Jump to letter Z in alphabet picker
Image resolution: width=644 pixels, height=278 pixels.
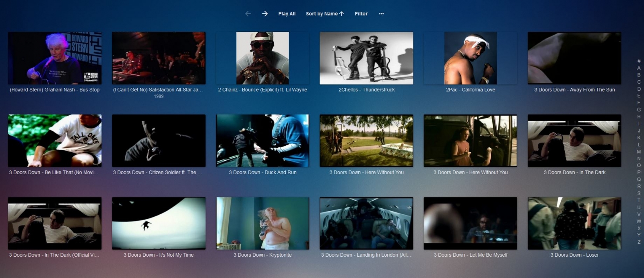[639, 242]
